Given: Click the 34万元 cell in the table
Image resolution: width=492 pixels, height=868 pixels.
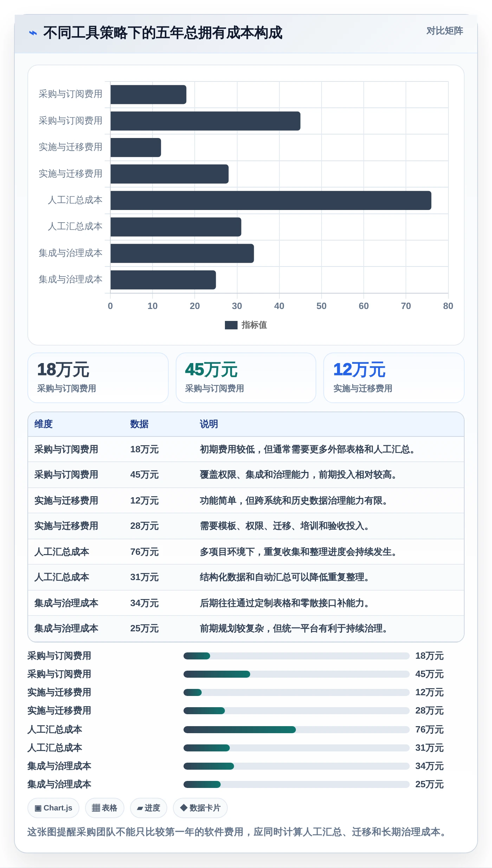Looking at the screenshot, I should [x=144, y=603].
